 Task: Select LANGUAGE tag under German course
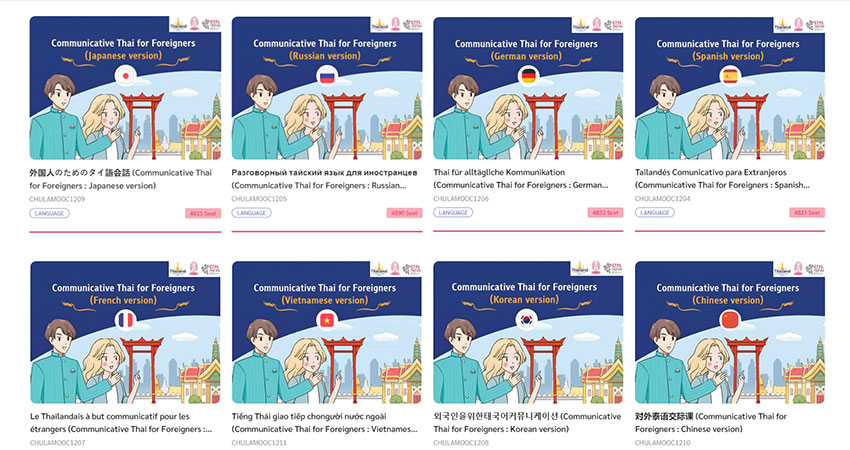(453, 212)
